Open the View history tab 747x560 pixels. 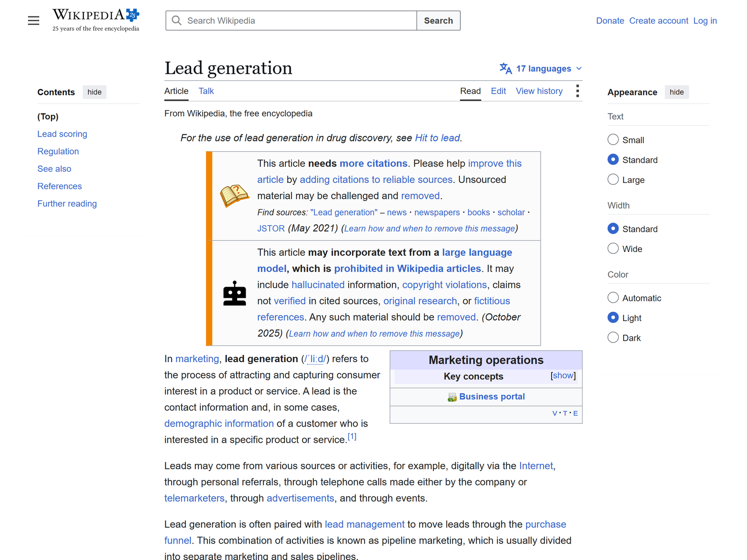pos(539,91)
